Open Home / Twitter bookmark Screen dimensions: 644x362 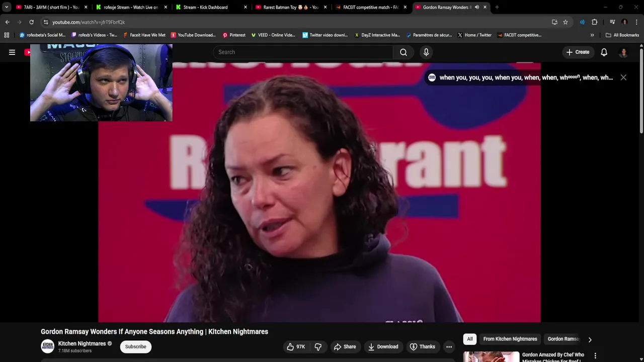tap(474, 35)
